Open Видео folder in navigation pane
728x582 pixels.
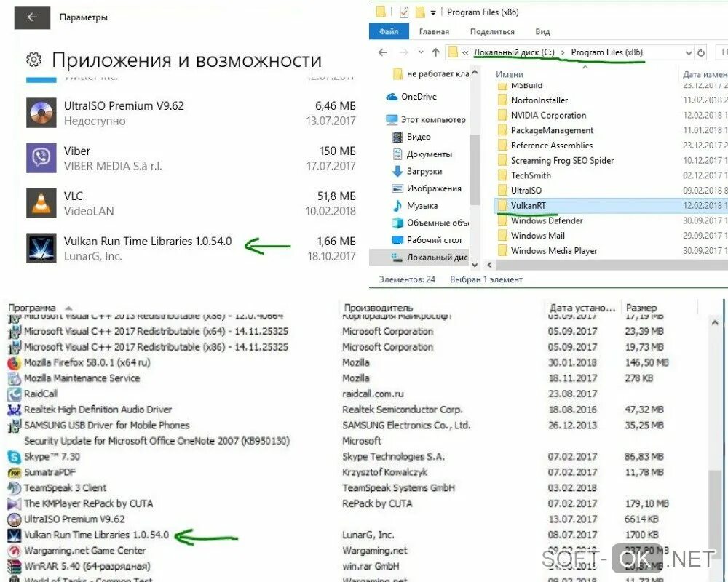point(411,137)
